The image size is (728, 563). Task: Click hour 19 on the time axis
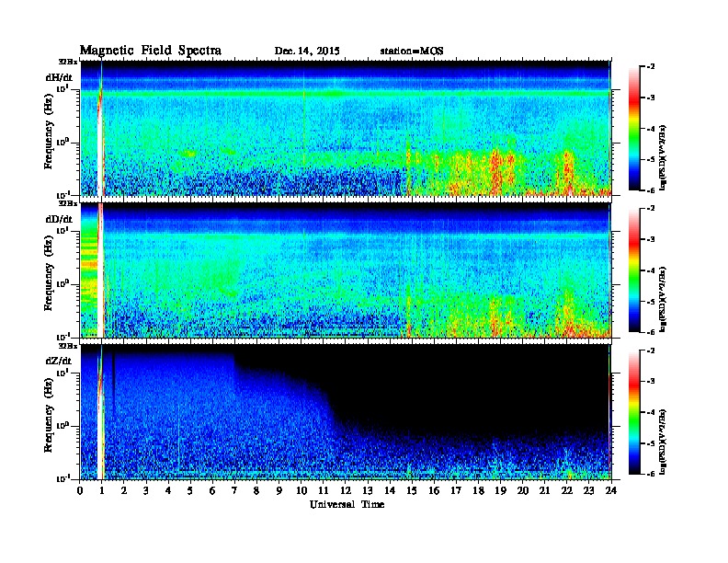point(500,490)
